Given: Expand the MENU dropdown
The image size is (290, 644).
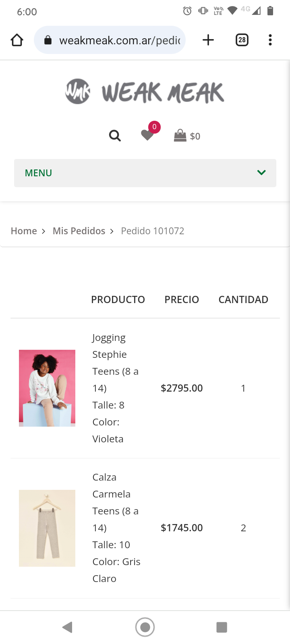Looking at the screenshot, I should (145, 173).
